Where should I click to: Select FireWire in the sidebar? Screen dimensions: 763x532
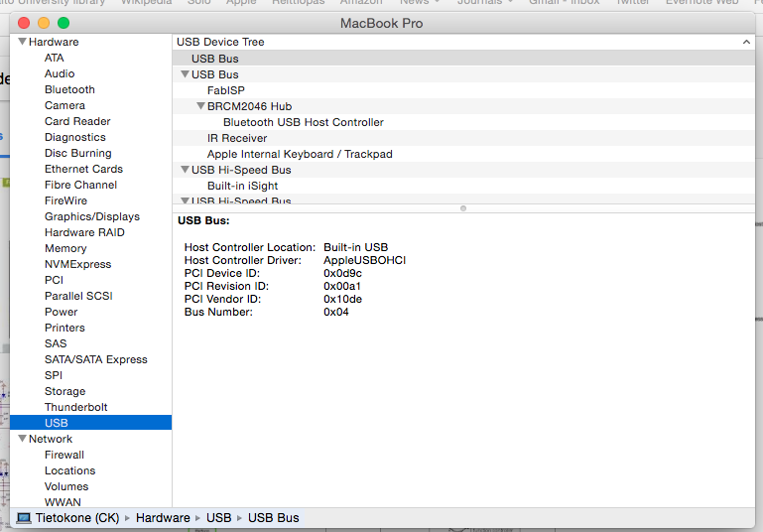(x=65, y=200)
